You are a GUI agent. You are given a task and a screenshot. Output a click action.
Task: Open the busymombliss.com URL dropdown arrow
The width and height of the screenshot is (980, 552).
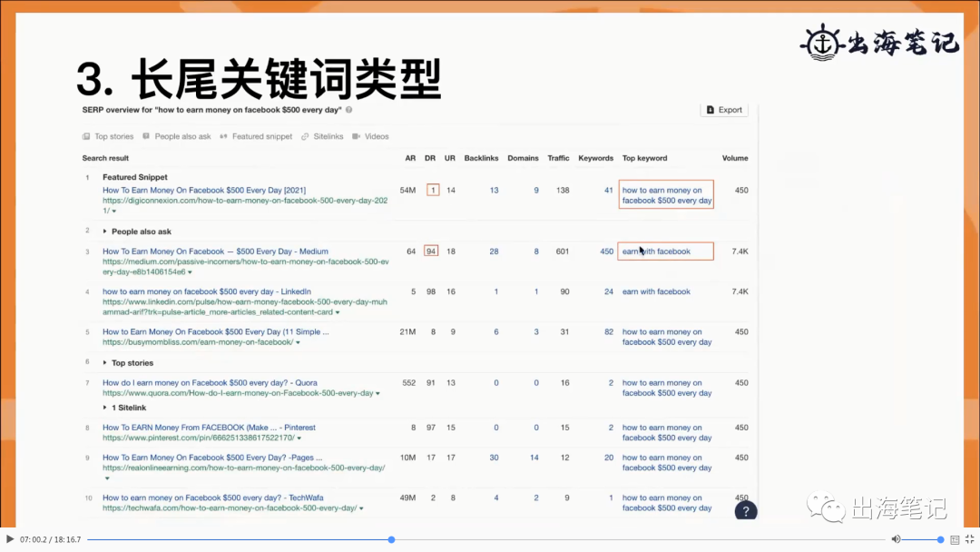pos(298,343)
